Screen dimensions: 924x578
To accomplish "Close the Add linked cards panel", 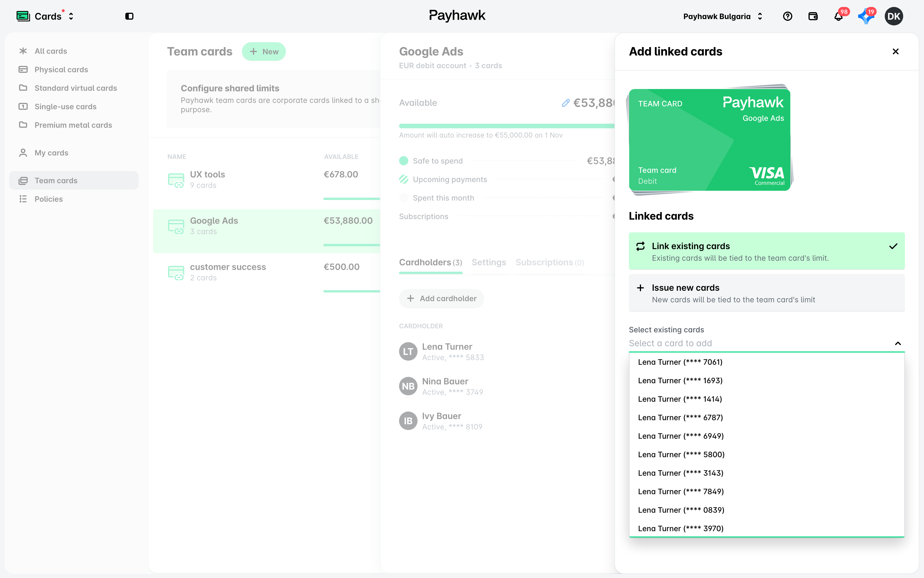I will (895, 51).
